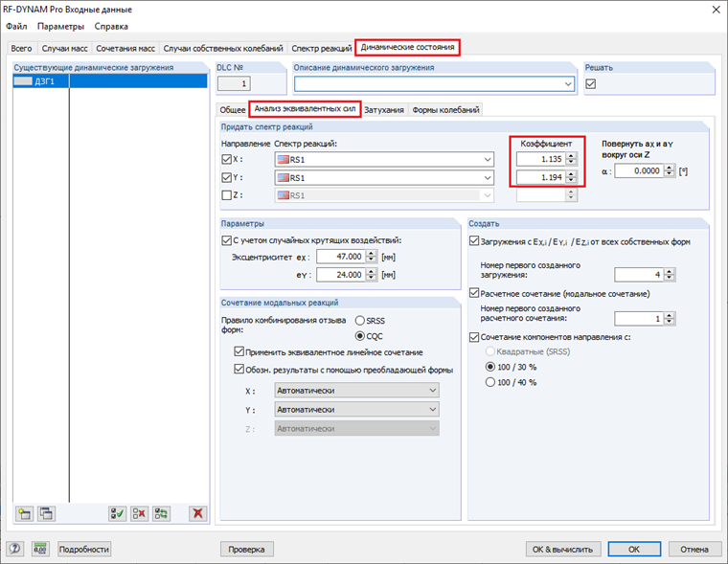Screen dimensions: 728x564
Task: Uncheck the X direction checkbox
Action: (x=226, y=159)
